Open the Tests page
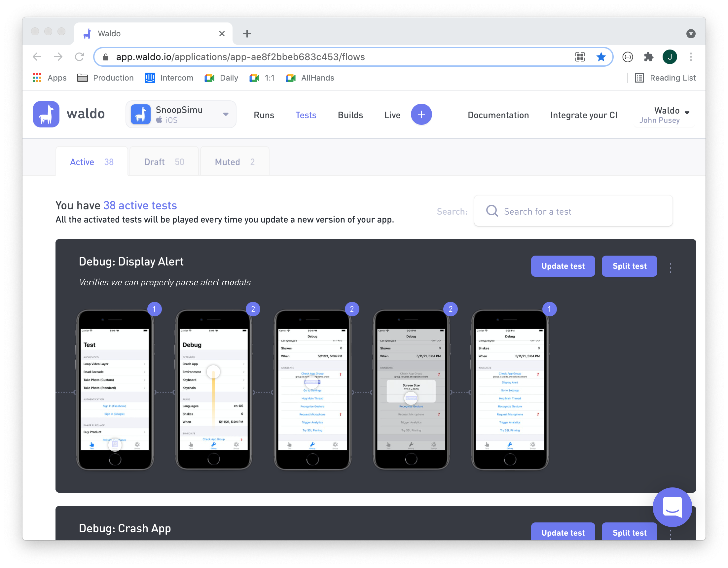The image size is (728, 568). pos(306,115)
